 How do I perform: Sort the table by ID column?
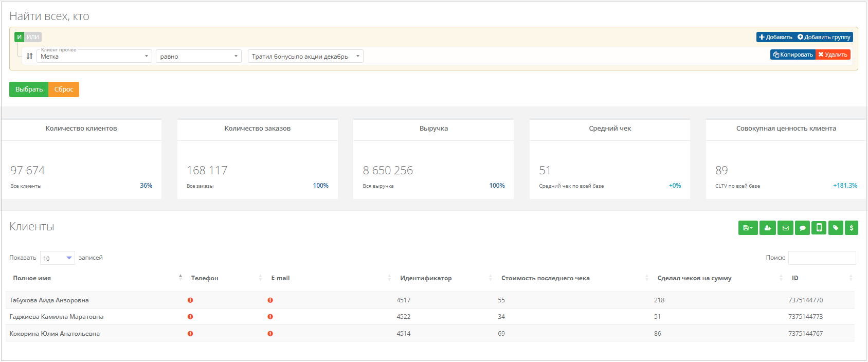821,278
